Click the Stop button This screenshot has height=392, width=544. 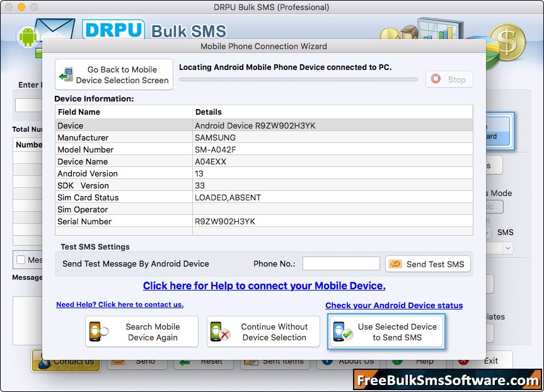(449, 79)
